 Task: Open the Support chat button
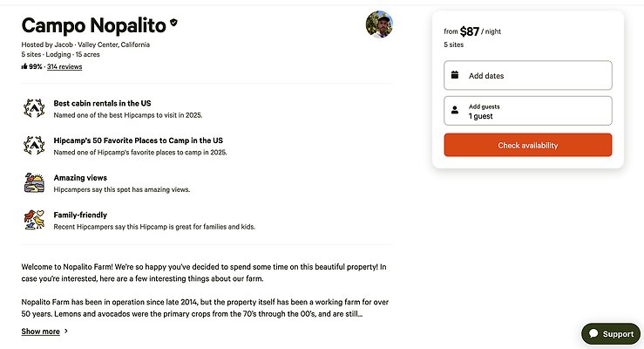(x=610, y=334)
